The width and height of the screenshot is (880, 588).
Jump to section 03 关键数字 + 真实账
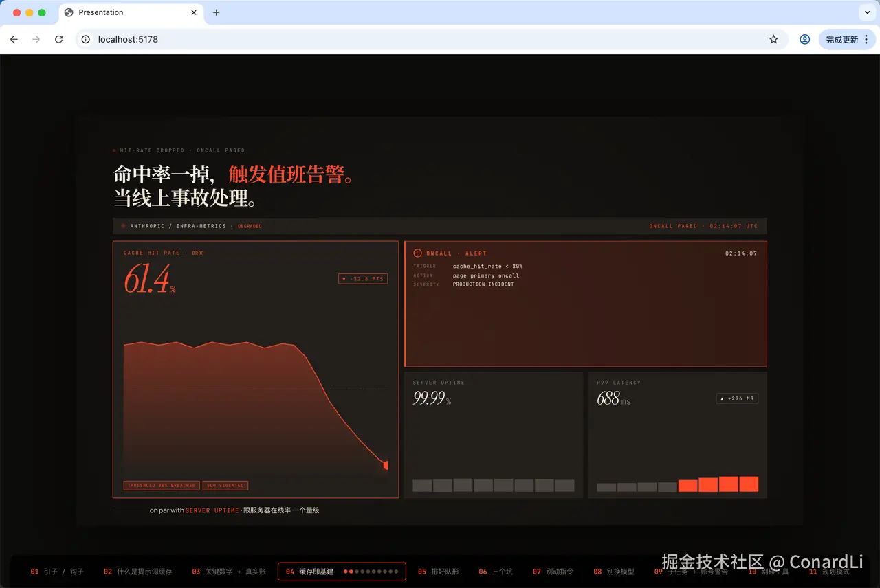pyautogui.click(x=229, y=572)
